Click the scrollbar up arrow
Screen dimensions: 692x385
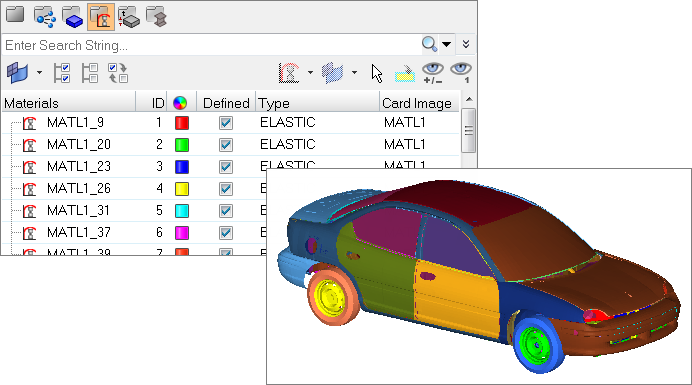click(x=469, y=99)
